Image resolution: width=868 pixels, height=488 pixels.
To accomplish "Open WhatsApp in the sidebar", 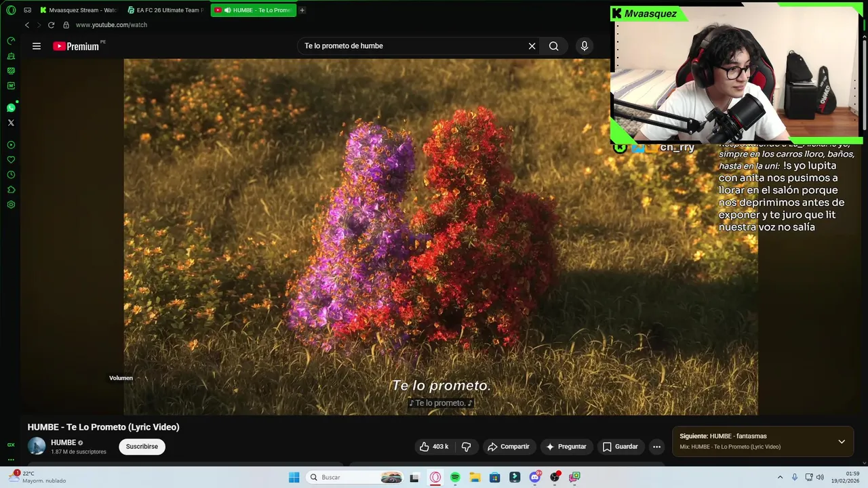I will click(x=11, y=108).
